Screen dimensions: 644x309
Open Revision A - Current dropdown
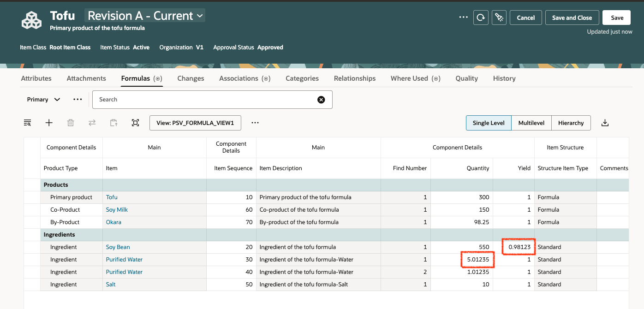pyautogui.click(x=145, y=16)
